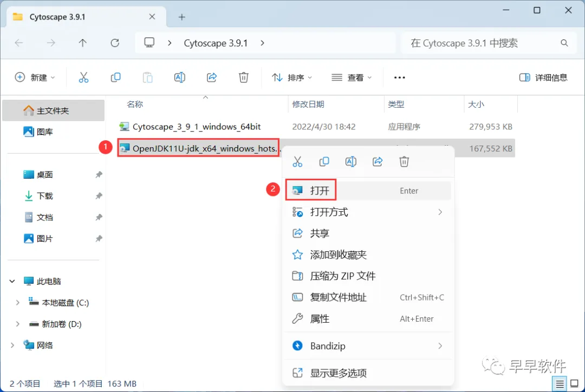
Task: Click the Share icon in the context menu
Action: (378, 161)
